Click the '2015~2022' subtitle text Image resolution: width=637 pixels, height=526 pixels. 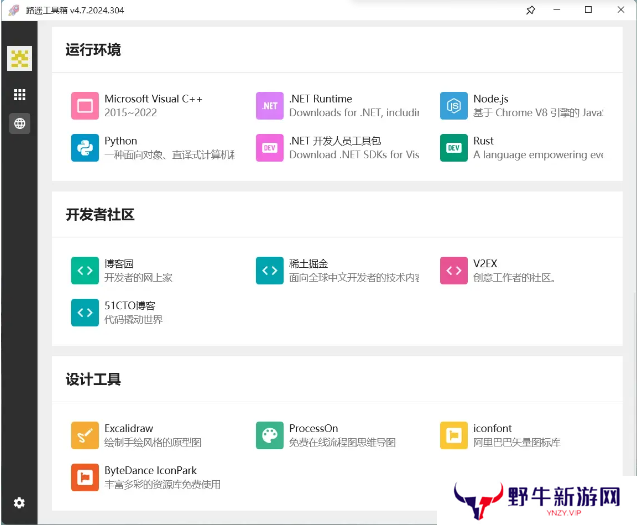(130, 113)
